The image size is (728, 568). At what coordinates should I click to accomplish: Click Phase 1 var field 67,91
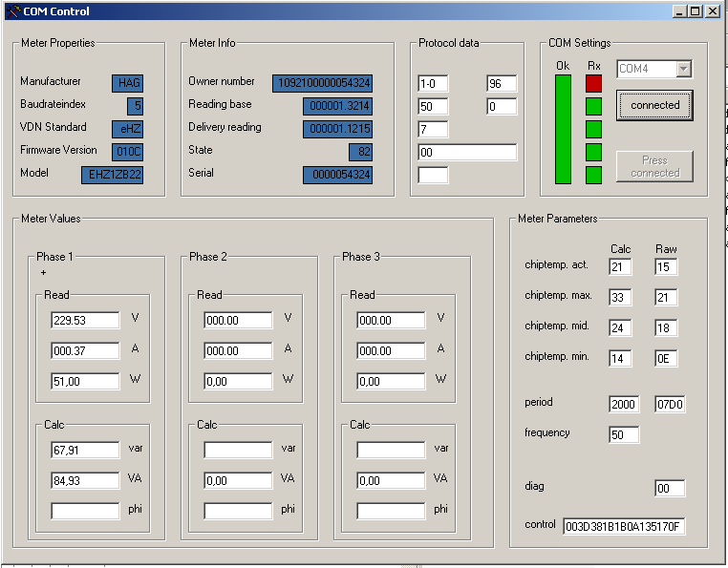pos(85,451)
